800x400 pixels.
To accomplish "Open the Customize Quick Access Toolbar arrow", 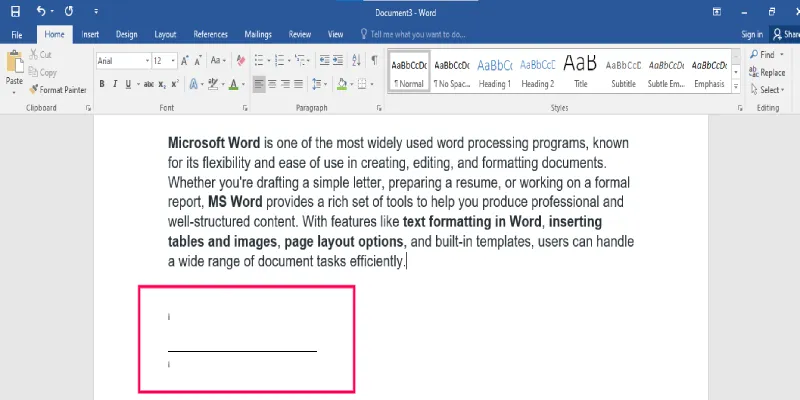I will 96,11.
